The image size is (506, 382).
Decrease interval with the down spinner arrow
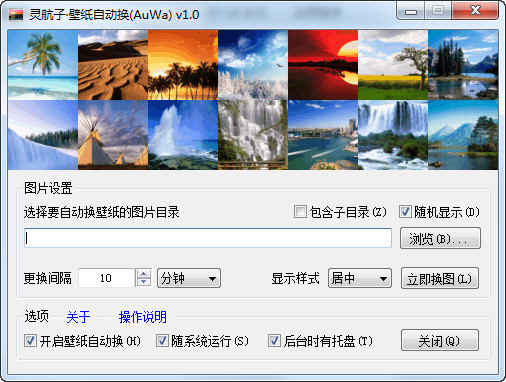pyautogui.click(x=144, y=282)
